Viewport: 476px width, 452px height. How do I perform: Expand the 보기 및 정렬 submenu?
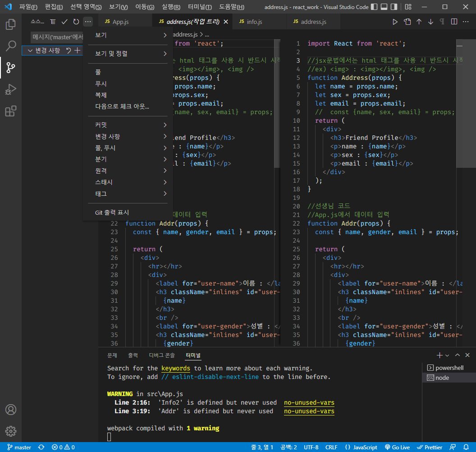(x=128, y=54)
